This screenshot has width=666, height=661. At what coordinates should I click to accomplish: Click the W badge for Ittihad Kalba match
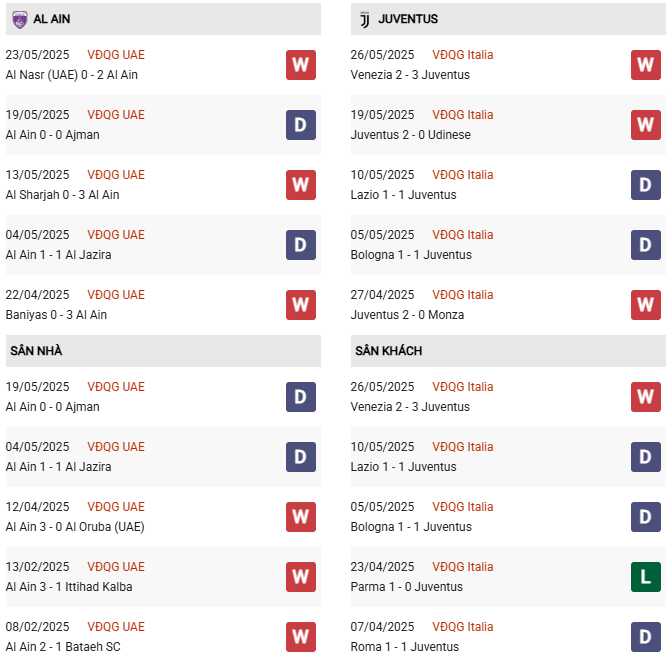[x=300, y=577]
